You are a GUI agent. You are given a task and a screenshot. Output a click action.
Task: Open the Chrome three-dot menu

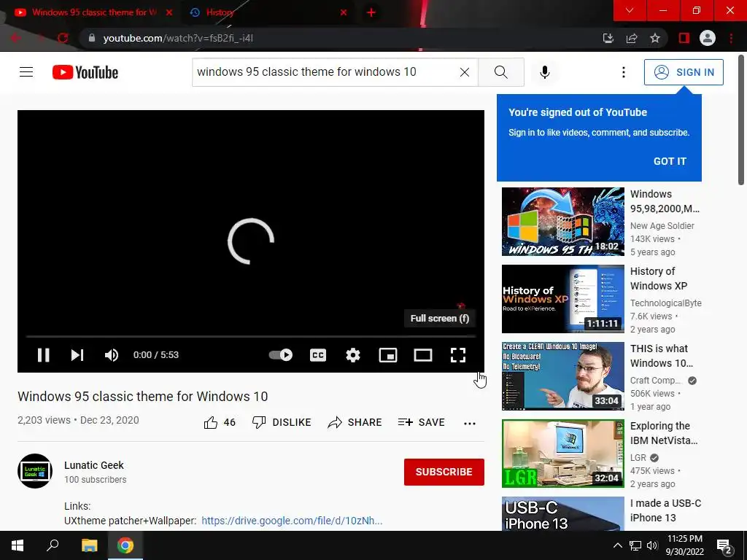point(731,38)
